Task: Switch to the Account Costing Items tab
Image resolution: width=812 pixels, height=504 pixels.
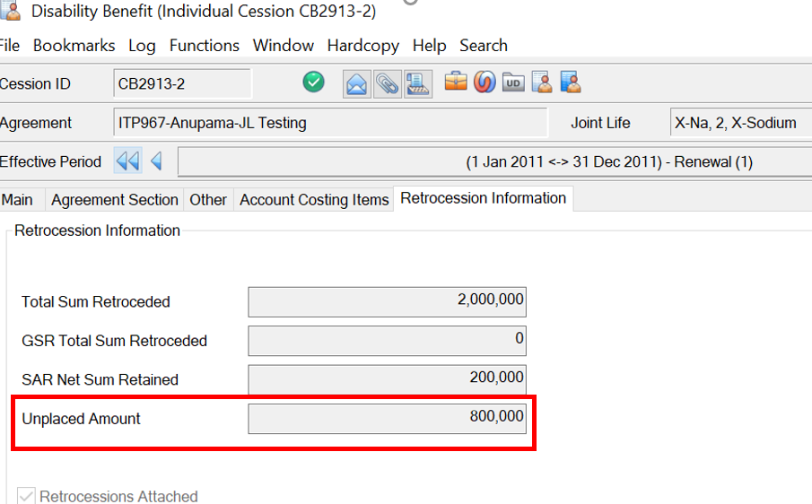Action: pyautogui.click(x=314, y=200)
